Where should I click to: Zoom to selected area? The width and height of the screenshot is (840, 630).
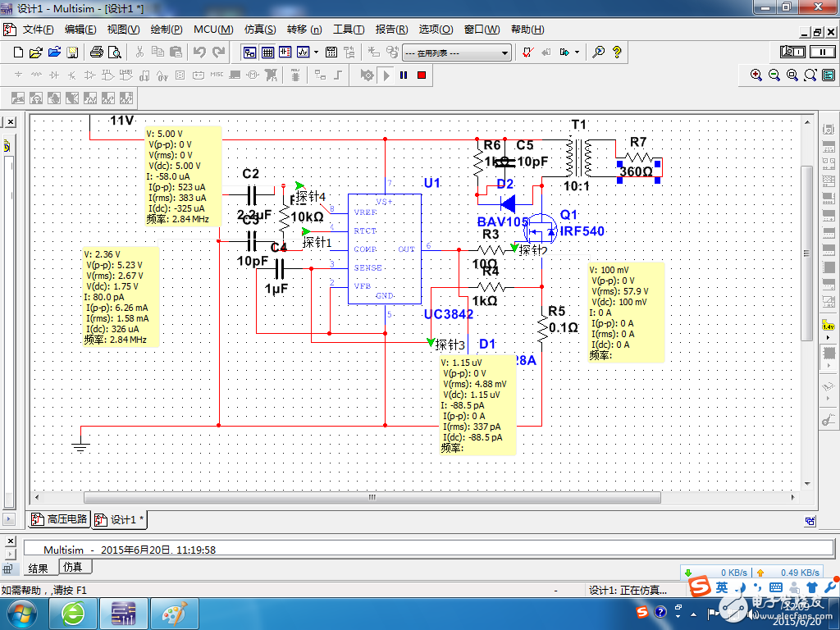(x=792, y=75)
